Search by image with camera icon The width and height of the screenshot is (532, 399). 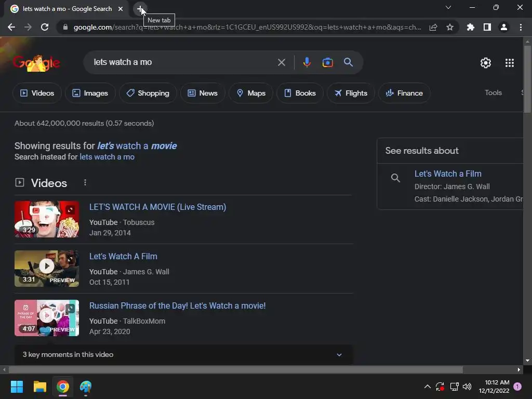click(327, 62)
